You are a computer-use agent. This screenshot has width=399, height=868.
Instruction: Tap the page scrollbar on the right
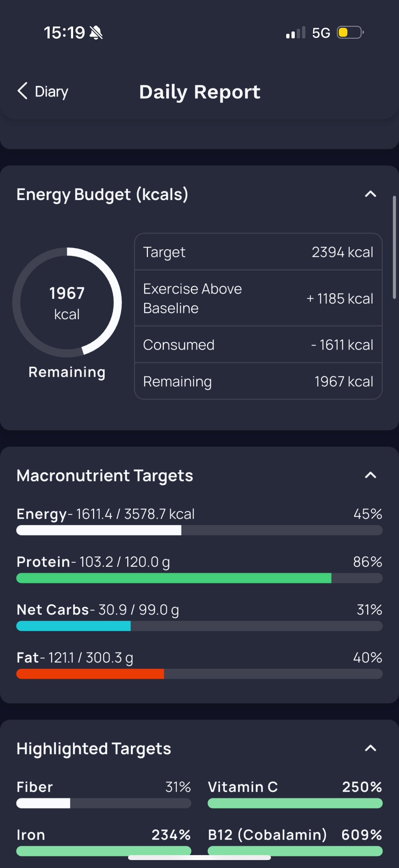[x=394, y=248]
